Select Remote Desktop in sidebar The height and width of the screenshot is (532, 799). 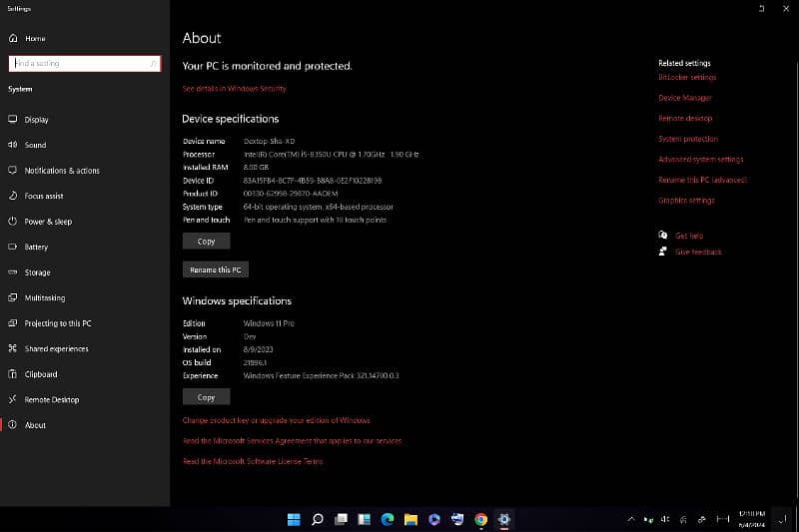click(x=51, y=400)
